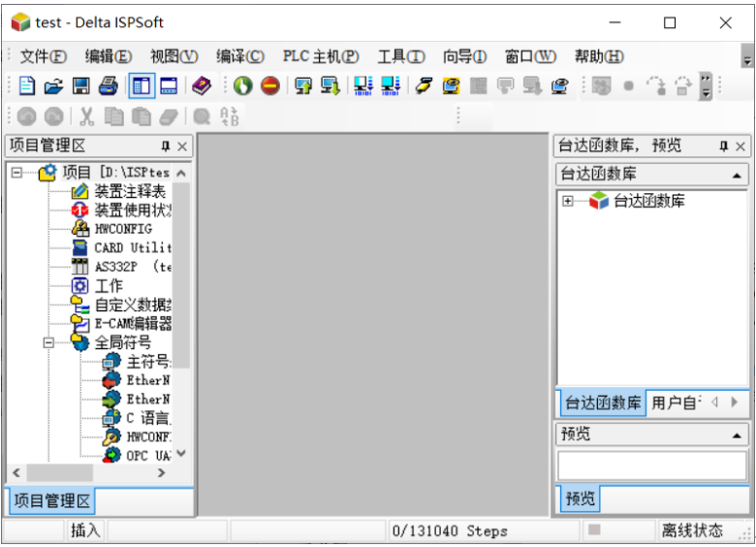Click the last computer icon before disabled group
This screenshot has width=756, height=547.
[x=559, y=86]
